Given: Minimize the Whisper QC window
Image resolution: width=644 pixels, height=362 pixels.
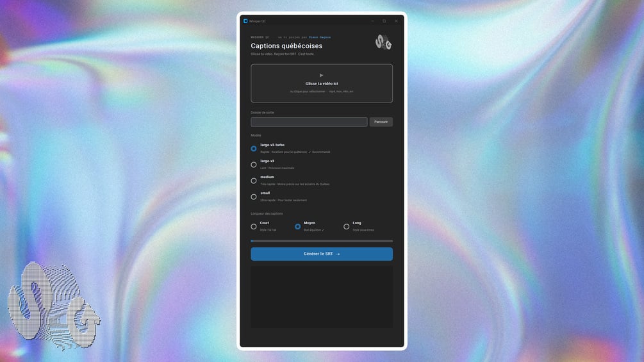Looking at the screenshot, I should 372,21.
